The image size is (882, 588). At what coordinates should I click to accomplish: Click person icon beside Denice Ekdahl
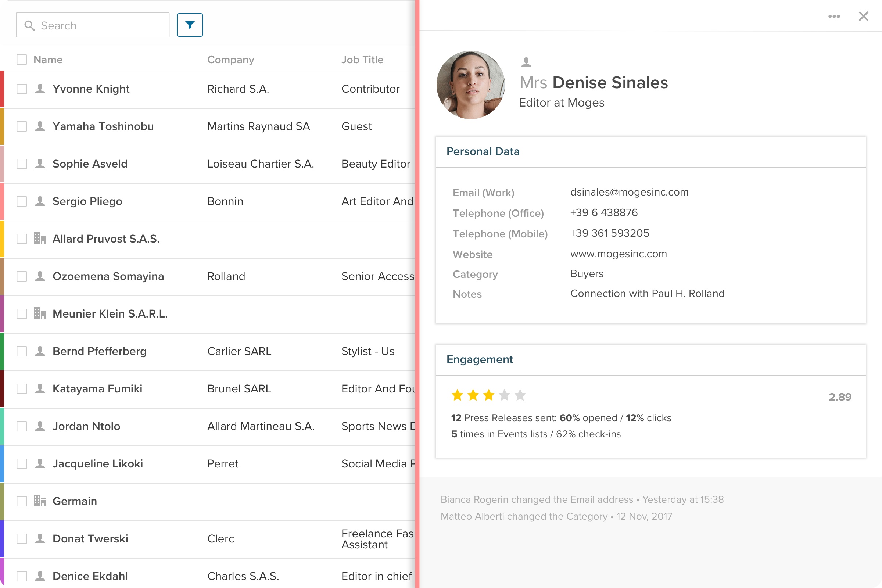[40, 576]
